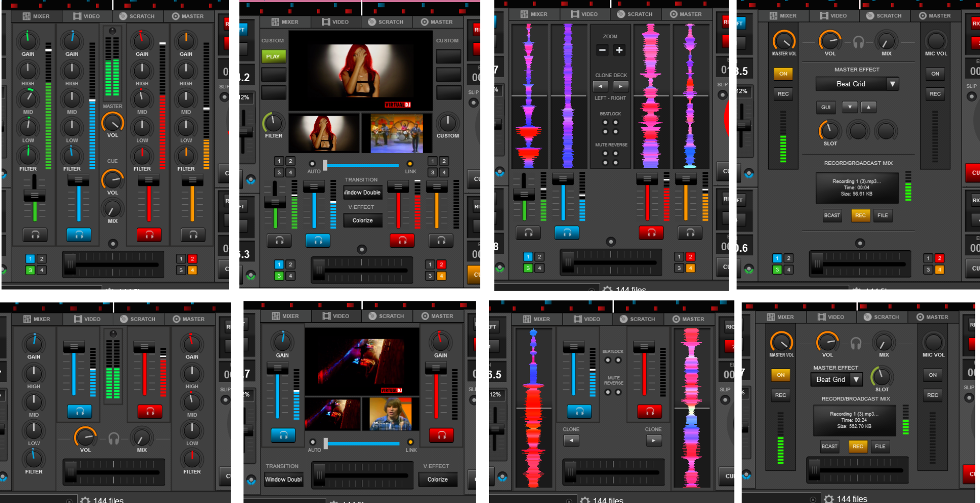Click BCAST button below the 00:04 recording
Screen dimensions: 980x503
[x=831, y=215]
